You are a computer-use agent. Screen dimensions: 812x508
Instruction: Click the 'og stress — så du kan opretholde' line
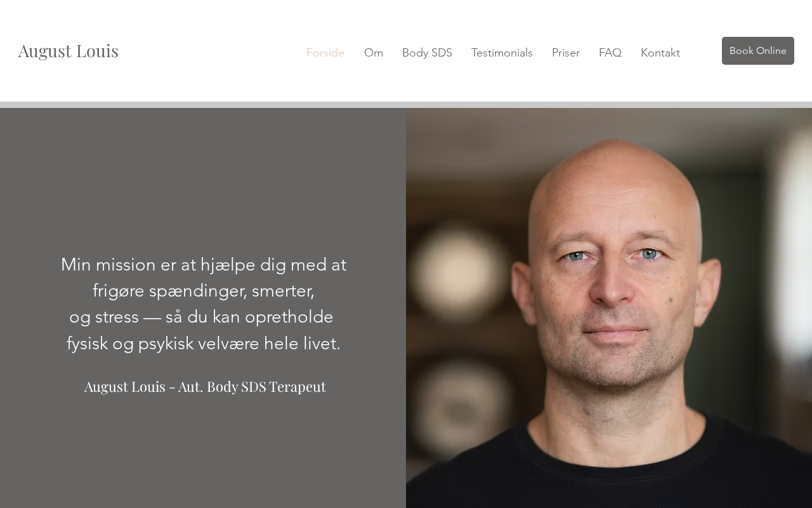pyautogui.click(x=201, y=317)
